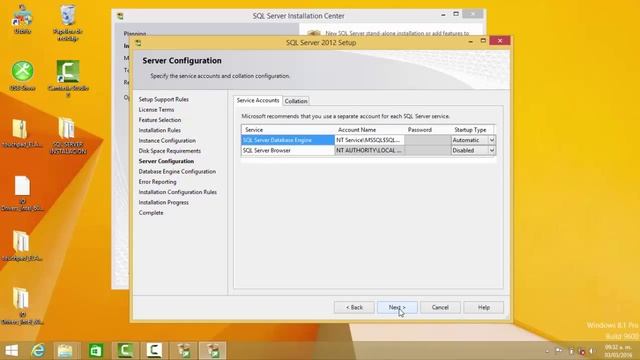Switch to the Service Accounts tab

pyautogui.click(x=258, y=100)
